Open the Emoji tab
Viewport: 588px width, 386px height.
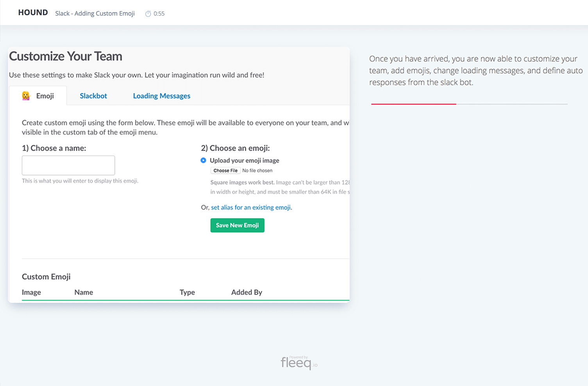tap(38, 96)
